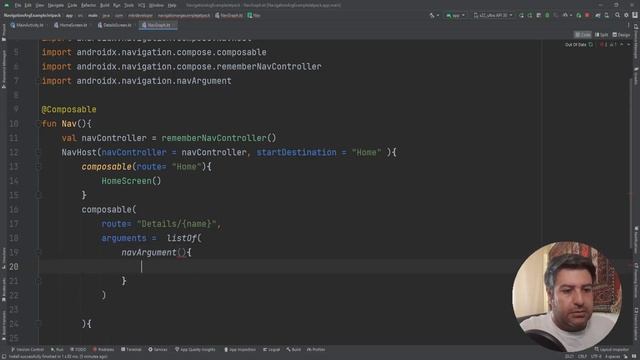The height and width of the screenshot is (360, 640).
Task: Switch editor to Design view mode
Action: click(621, 35)
